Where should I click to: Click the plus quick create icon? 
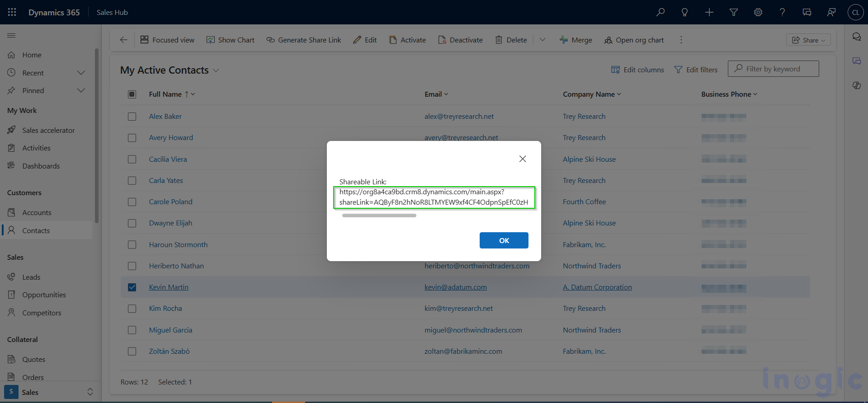(709, 12)
